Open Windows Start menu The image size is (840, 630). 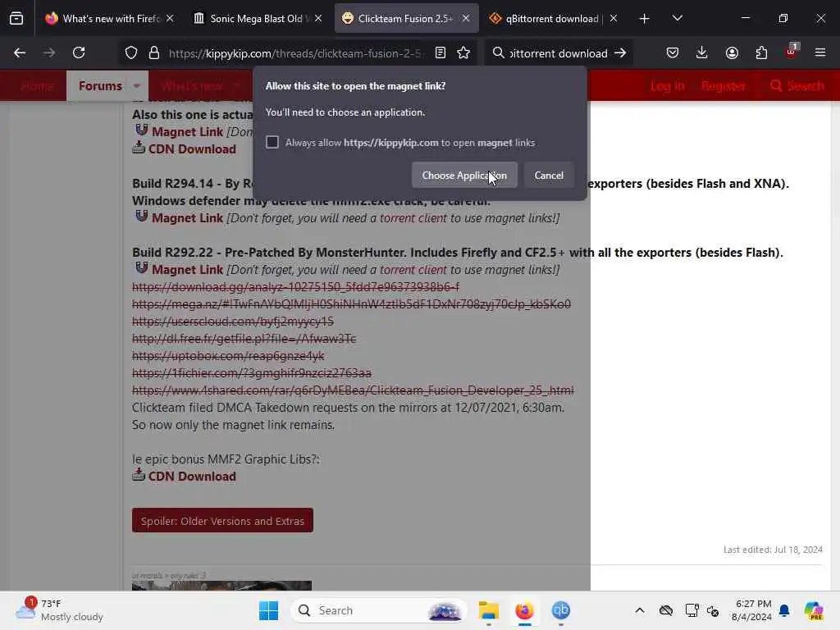[268, 610]
